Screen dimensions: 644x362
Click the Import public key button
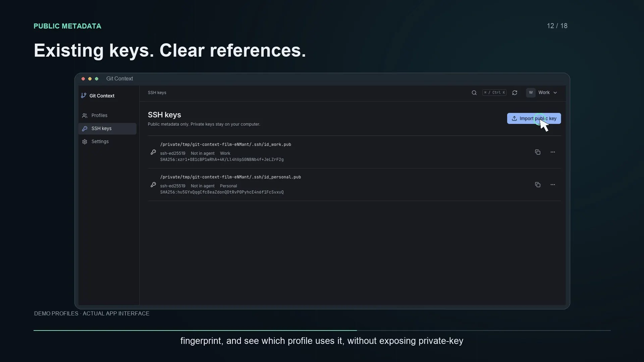tap(534, 119)
